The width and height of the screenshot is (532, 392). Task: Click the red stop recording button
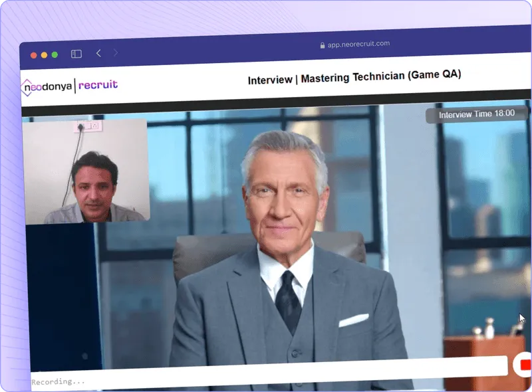tap(523, 365)
